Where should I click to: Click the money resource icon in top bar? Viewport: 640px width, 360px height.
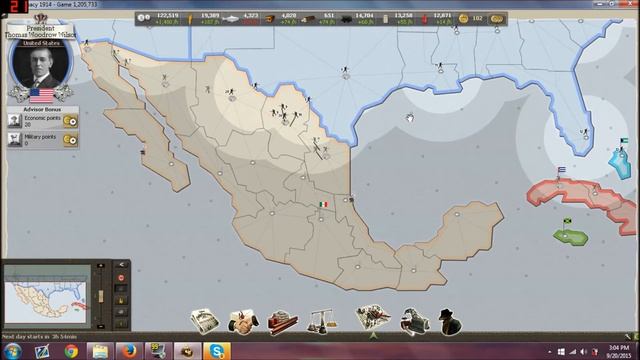click(143, 18)
